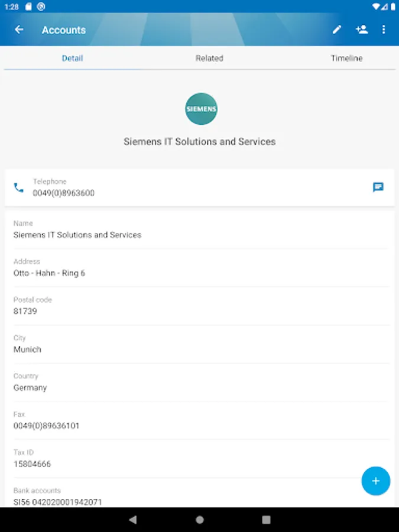
Task: Tap bank account SI56 042020001942071
Action: click(x=57, y=502)
